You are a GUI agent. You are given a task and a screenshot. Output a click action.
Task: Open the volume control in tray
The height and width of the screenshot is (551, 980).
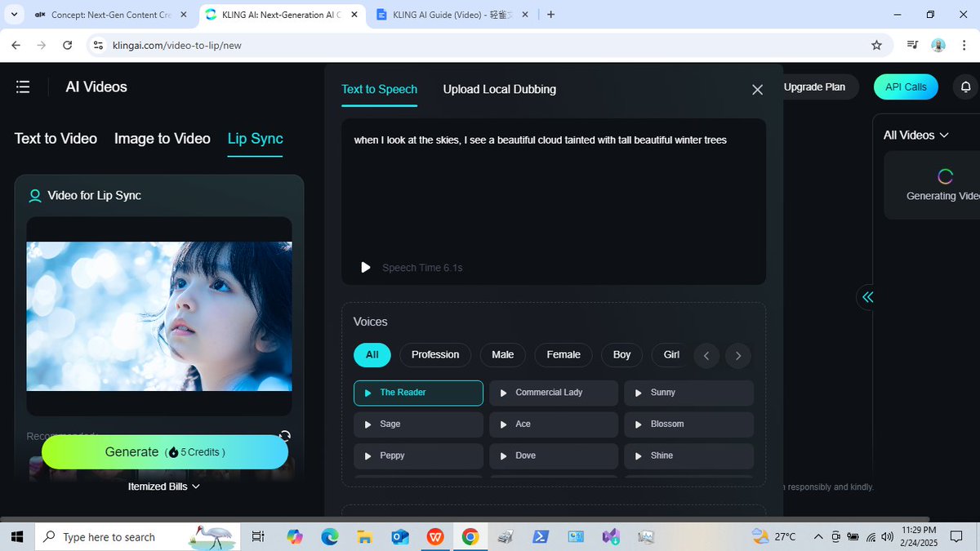tap(887, 537)
